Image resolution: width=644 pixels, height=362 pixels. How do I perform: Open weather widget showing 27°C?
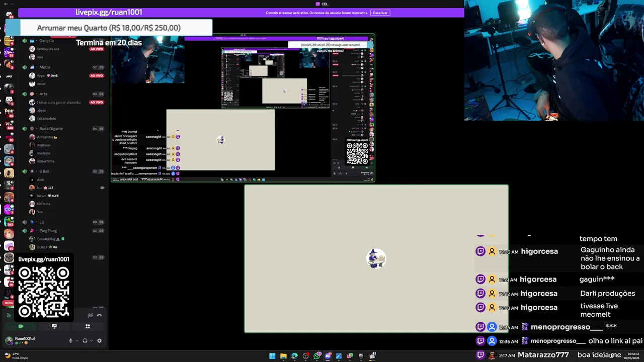pyautogui.click(x=16, y=356)
